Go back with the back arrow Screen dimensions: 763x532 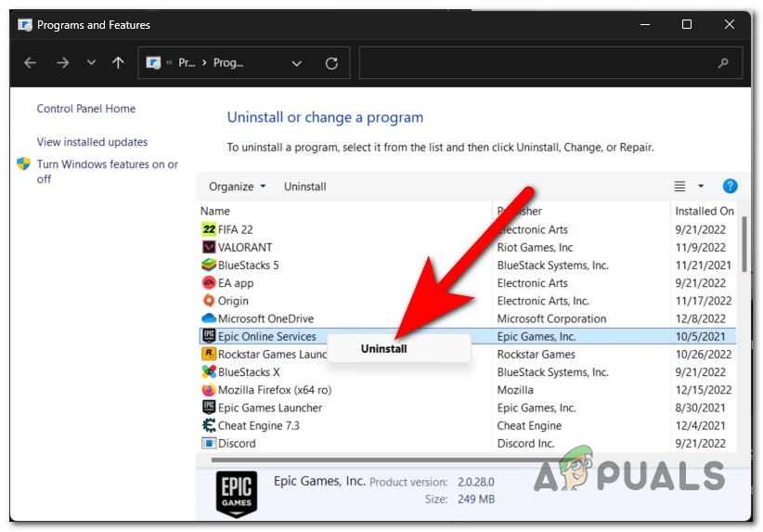[x=31, y=63]
